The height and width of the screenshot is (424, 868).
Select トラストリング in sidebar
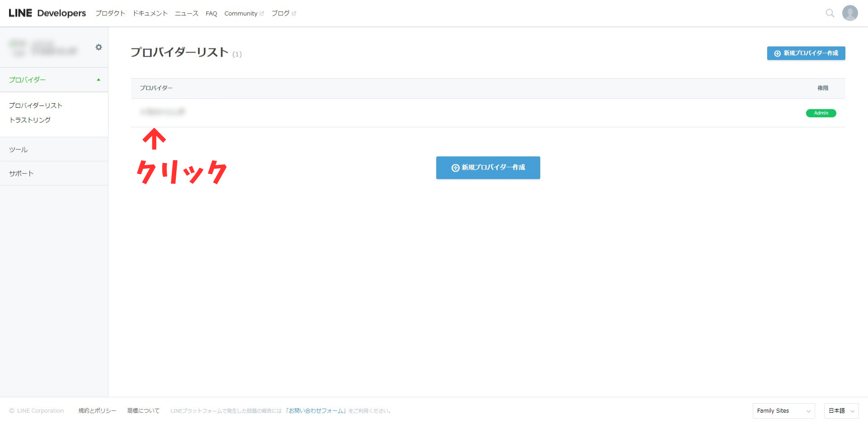tap(30, 120)
